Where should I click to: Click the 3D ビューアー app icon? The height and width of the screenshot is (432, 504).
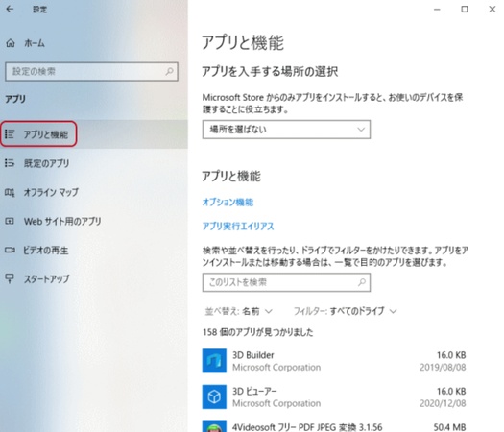214,396
